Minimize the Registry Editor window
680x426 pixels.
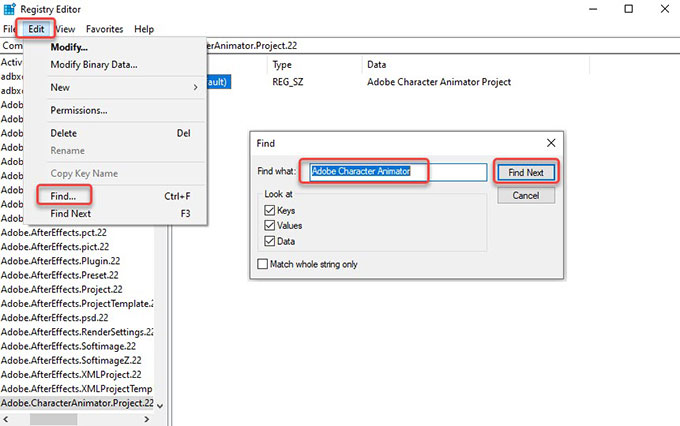coord(593,9)
